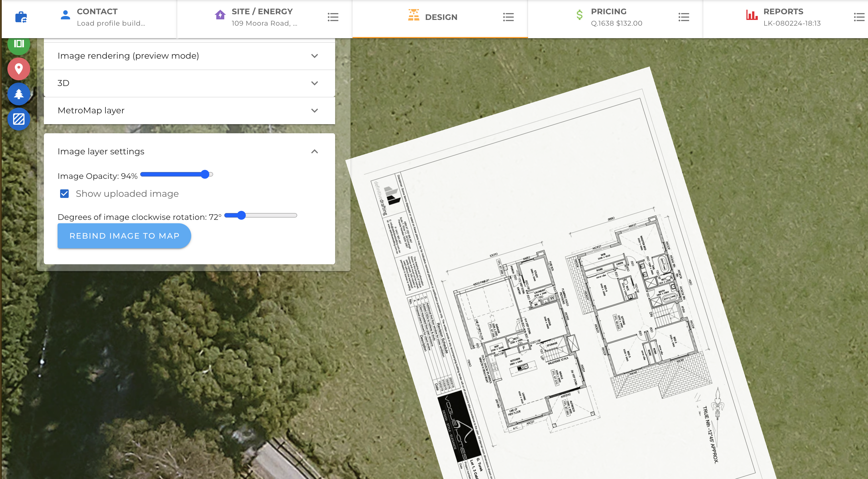
Task: Click the dollar sign Pricing icon
Action: (579, 15)
